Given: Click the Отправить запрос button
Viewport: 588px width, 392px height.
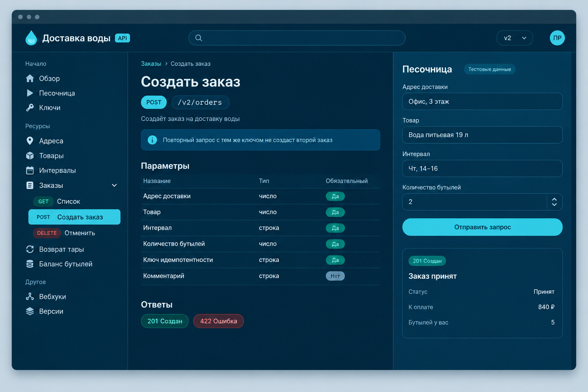Looking at the screenshot, I should [482, 227].
